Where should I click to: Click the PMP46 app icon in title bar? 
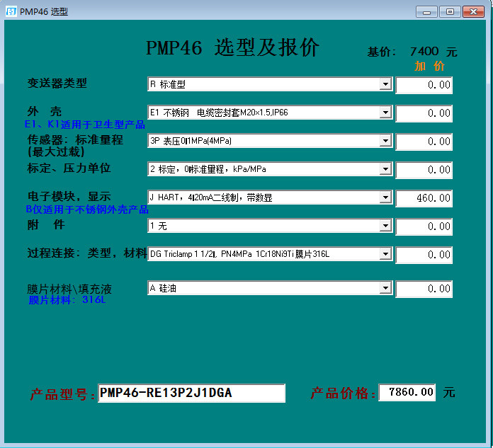(11, 11)
